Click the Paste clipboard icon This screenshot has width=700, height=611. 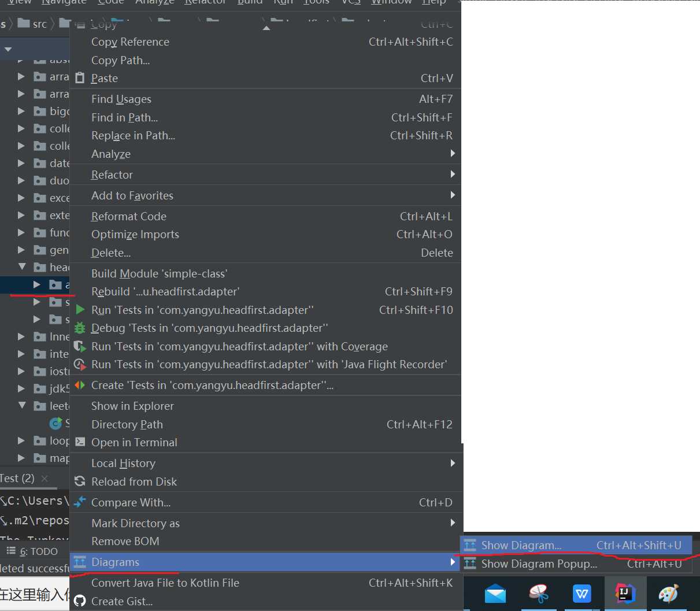click(x=80, y=78)
